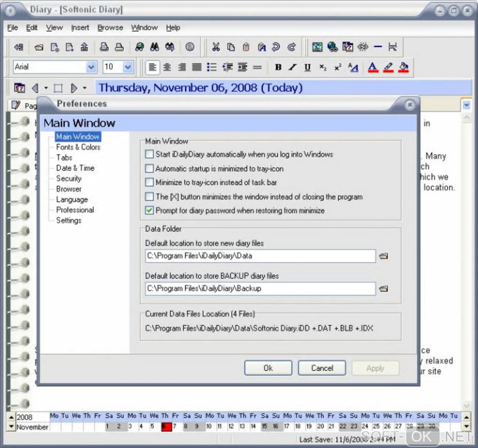Select Date & Time preferences
This screenshot has width=478, height=448.
click(x=75, y=168)
